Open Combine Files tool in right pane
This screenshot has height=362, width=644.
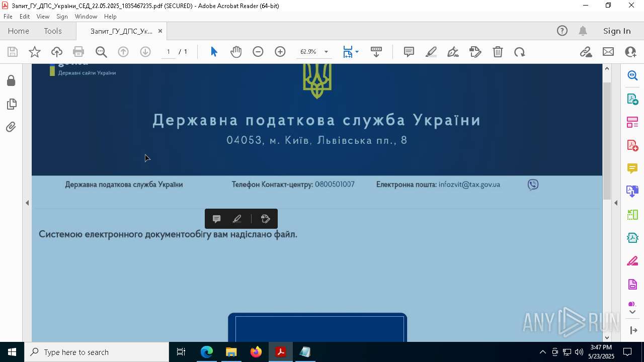(632, 192)
